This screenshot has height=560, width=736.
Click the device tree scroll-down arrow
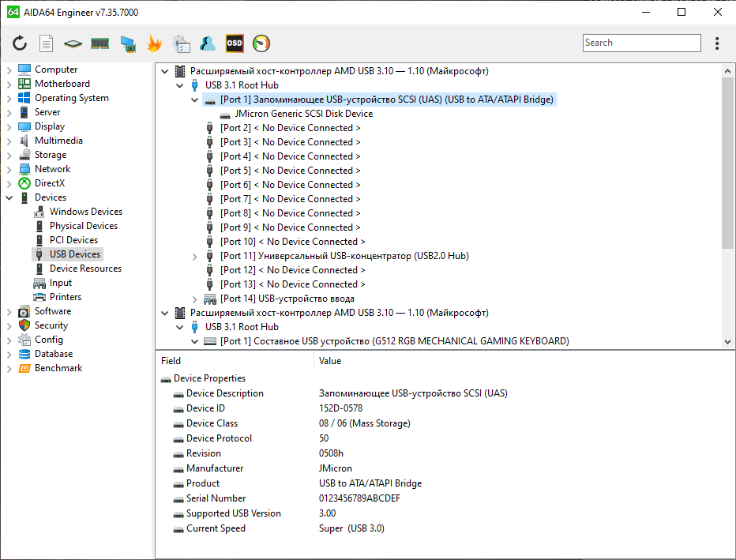pyautogui.click(x=727, y=342)
